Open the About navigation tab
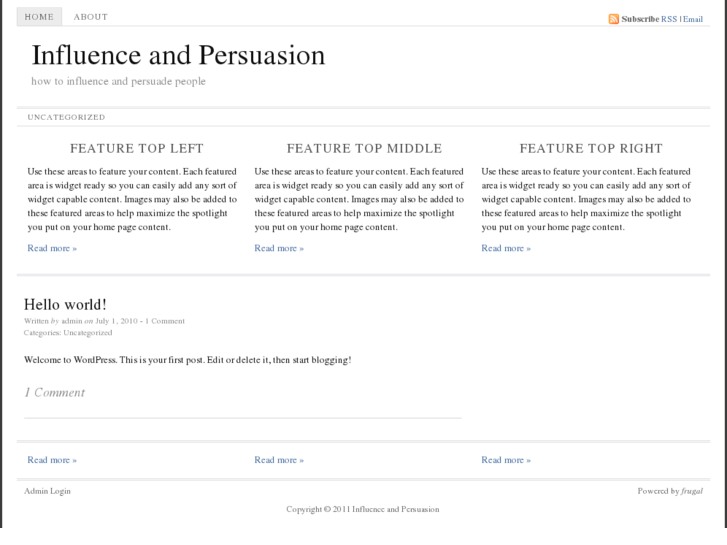The height and width of the screenshot is (545, 727). click(x=91, y=17)
